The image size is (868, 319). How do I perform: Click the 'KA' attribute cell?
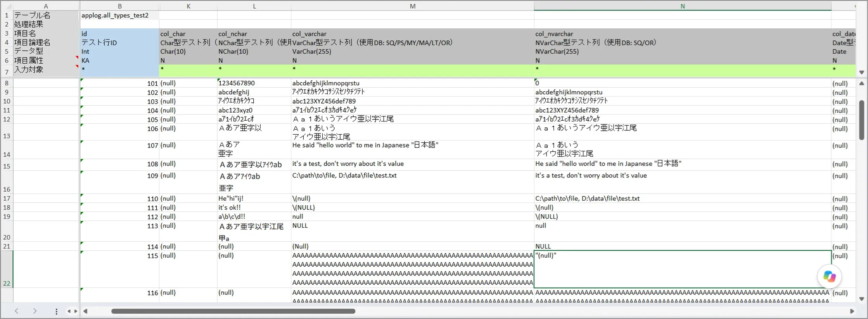119,61
